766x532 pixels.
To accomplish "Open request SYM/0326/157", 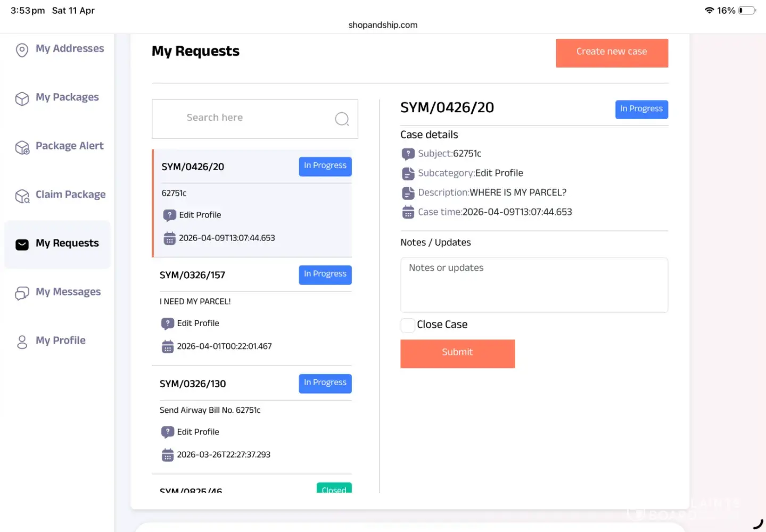I will click(193, 275).
